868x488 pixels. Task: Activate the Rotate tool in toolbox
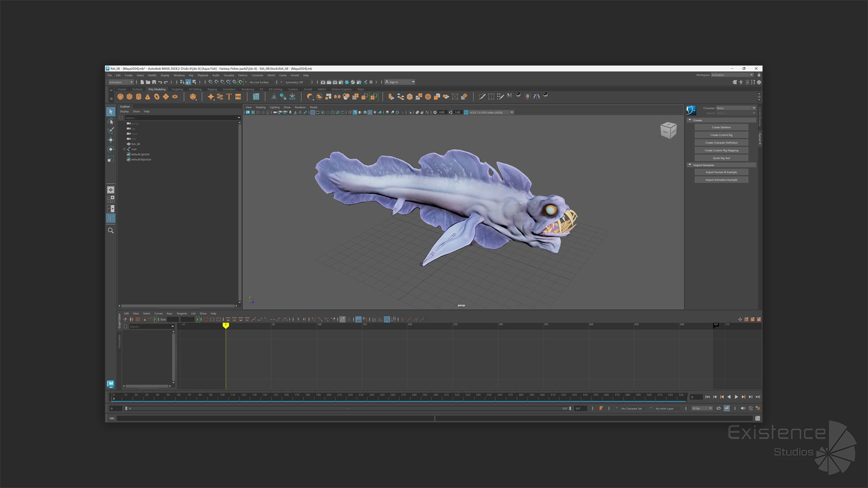(111, 150)
